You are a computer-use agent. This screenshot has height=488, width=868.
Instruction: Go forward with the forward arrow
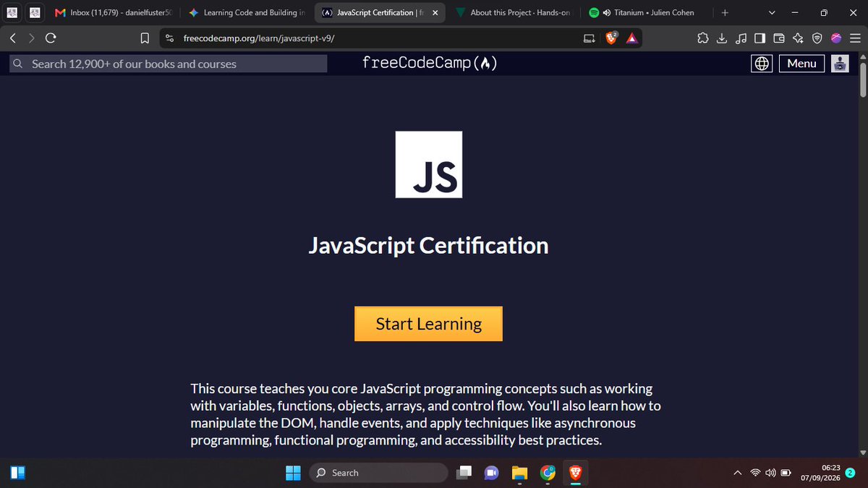[31, 38]
